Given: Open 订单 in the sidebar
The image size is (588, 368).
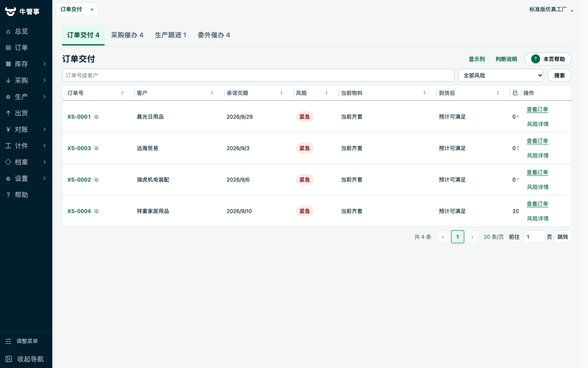Looking at the screenshot, I should (x=26, y=47).
